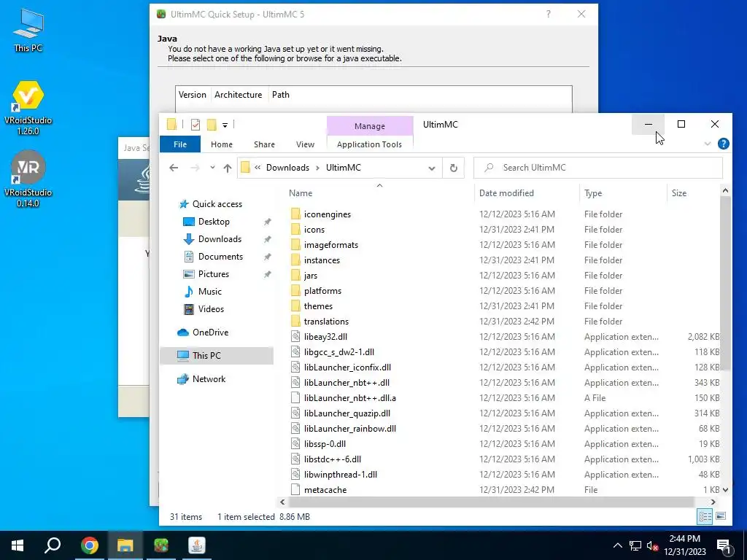Select the platforms folder
The width and height of the screenshot is (747, 560).
[322, 290]
